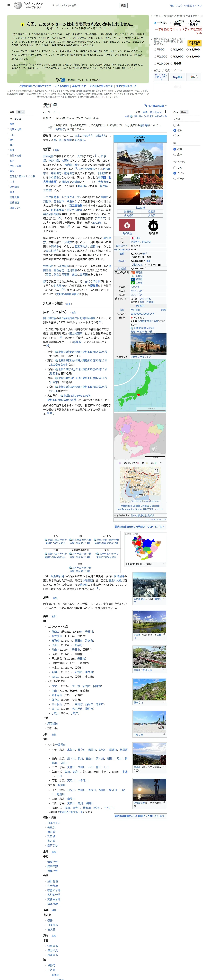Click the flag icon beside 長野県

tap(133, 272)
